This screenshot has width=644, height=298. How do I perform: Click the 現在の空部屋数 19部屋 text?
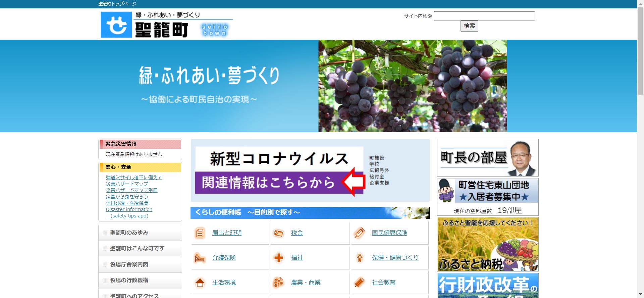488,210
